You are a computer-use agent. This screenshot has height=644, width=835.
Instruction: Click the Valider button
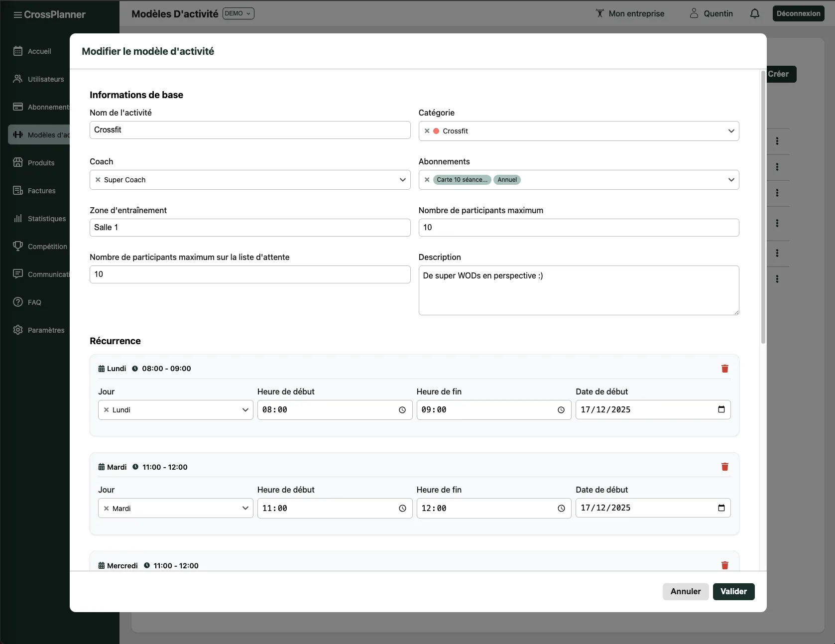tap(733, 591)
